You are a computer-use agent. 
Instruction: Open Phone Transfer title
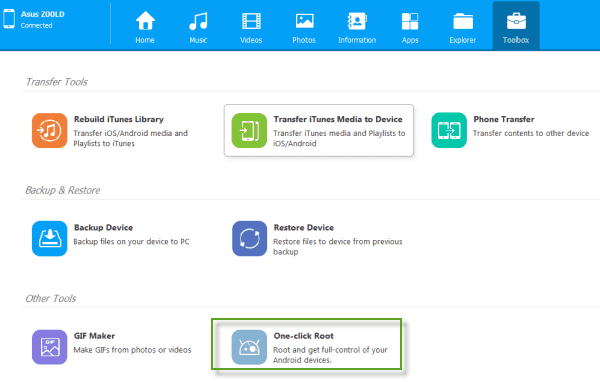coord(504,119)
